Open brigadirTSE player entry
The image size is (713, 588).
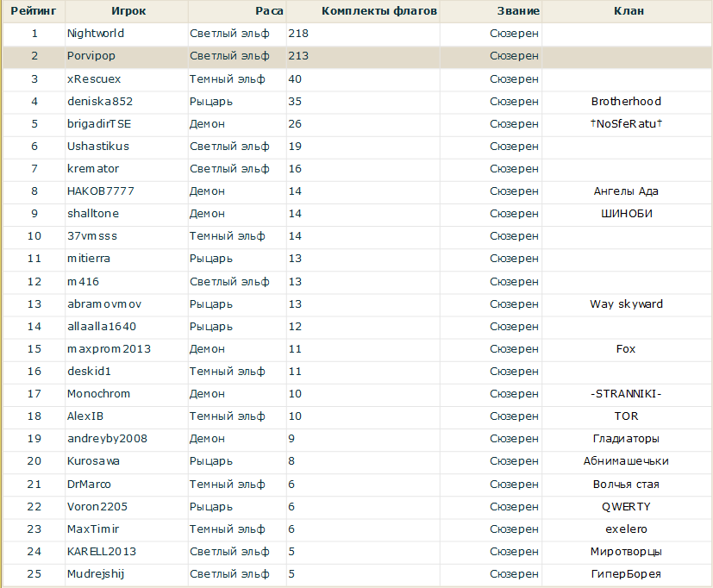(x=99, y=123)
